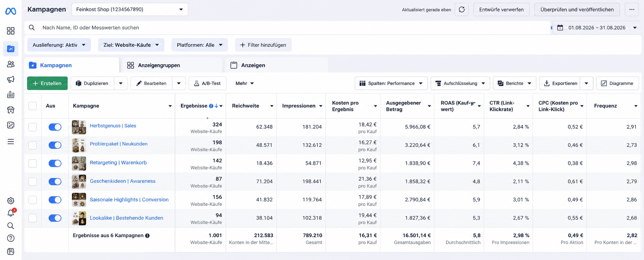Open notifications bell with red badge
The height and width of the screenshot is (260, 644).
[x=11, y=213]
